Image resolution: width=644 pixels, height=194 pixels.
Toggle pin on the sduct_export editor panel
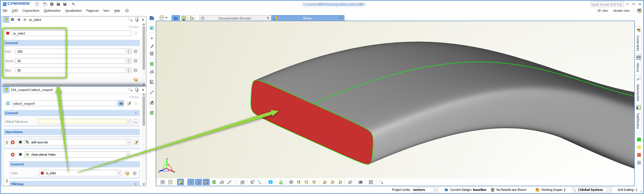(x=6, y=90)
